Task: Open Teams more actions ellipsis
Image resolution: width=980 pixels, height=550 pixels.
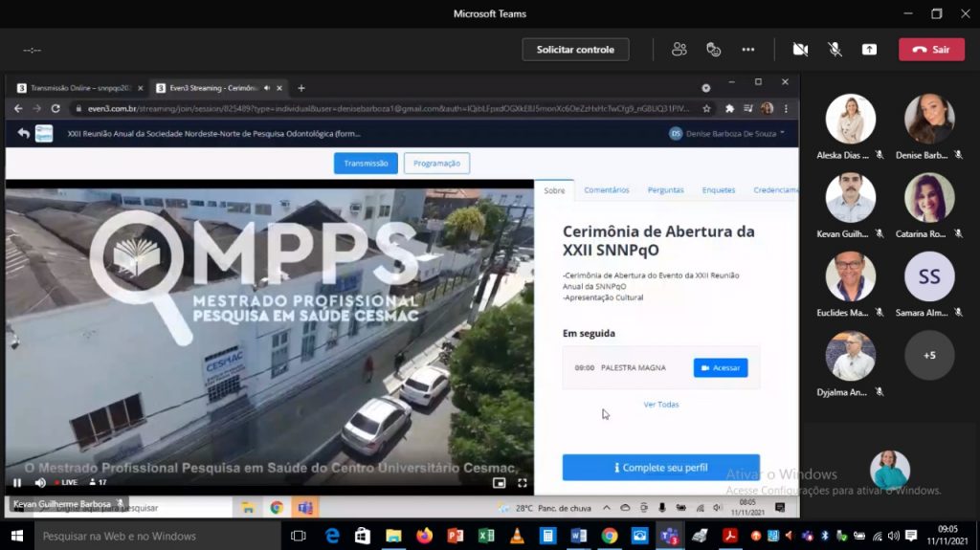Action: tap(748, 50)
